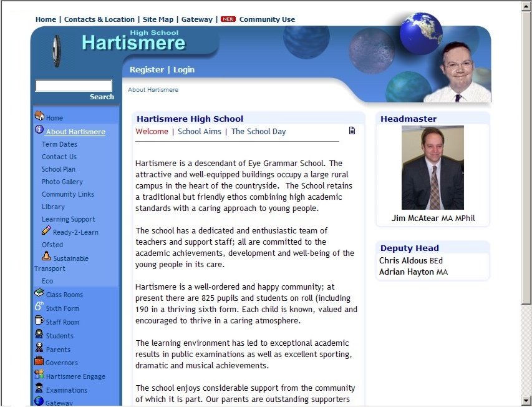The height and width of the screenshot is (407, 532).
Task: Select Site Map in the top menu
Action: click(159, 19)
